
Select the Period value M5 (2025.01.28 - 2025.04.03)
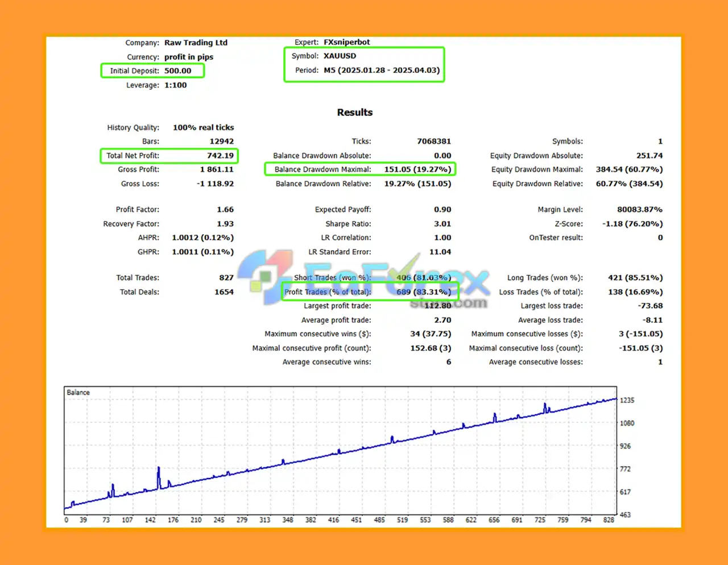382,70
